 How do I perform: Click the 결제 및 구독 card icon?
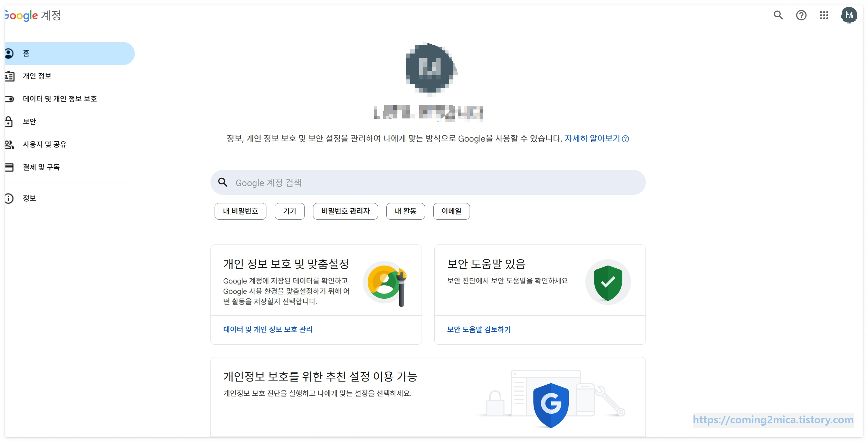click(x=10, y=167)
